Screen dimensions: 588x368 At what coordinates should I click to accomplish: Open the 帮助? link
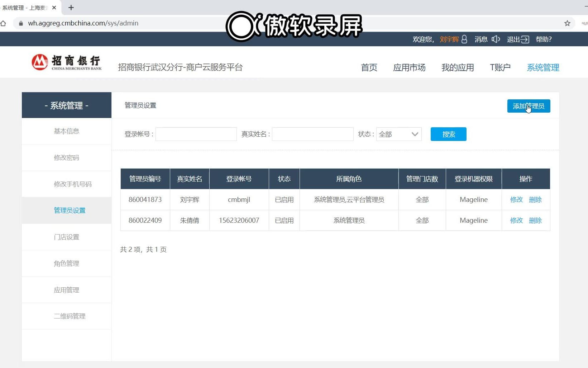coord(544,39)
